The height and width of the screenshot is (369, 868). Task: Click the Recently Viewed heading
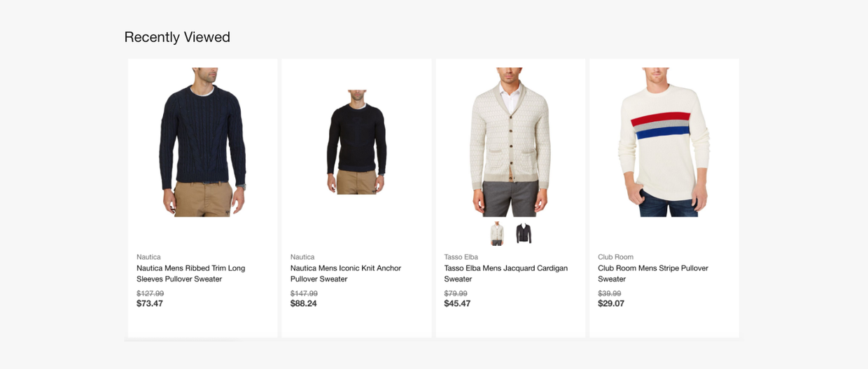tap(177, 37)
